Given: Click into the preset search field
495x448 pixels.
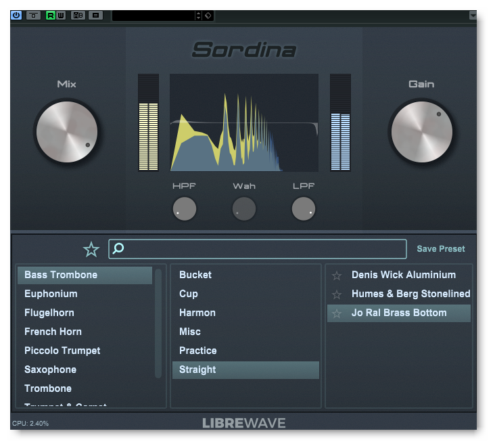Looking at the screenshot, I should pyautogui.click(x=257, y=249).
